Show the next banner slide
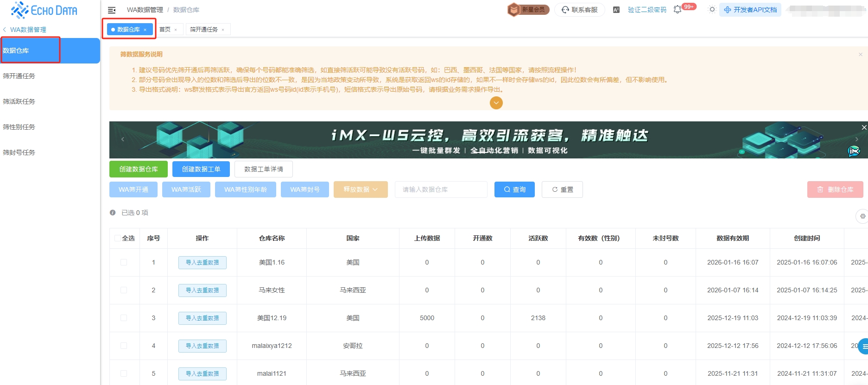 (x=856, y=139)
